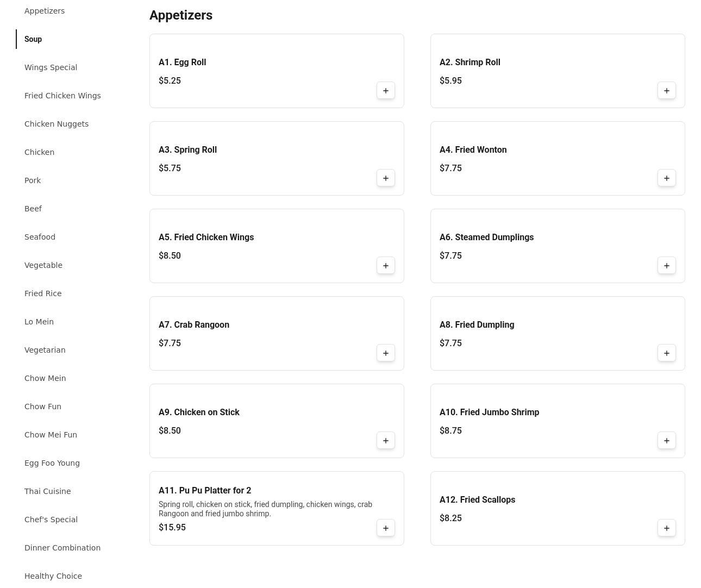Select Egg Foo Young category link
The width and height of the screenshot is (701, 588).
[x=52, y=463]
